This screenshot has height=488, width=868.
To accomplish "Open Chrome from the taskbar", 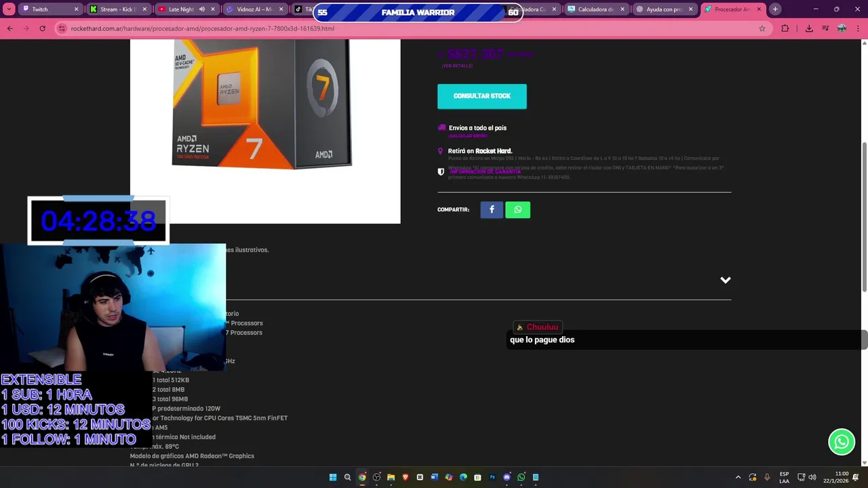I will point(362,477).
